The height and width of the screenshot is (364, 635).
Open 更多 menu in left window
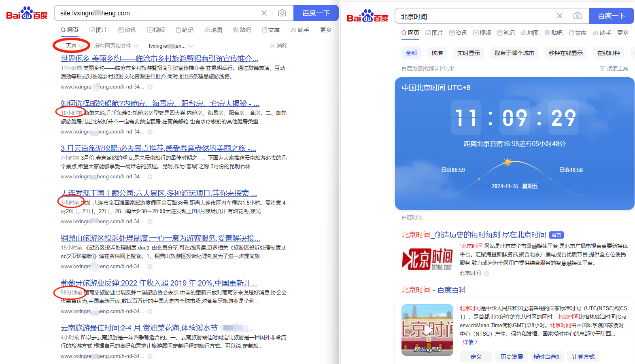coord(326,30)
